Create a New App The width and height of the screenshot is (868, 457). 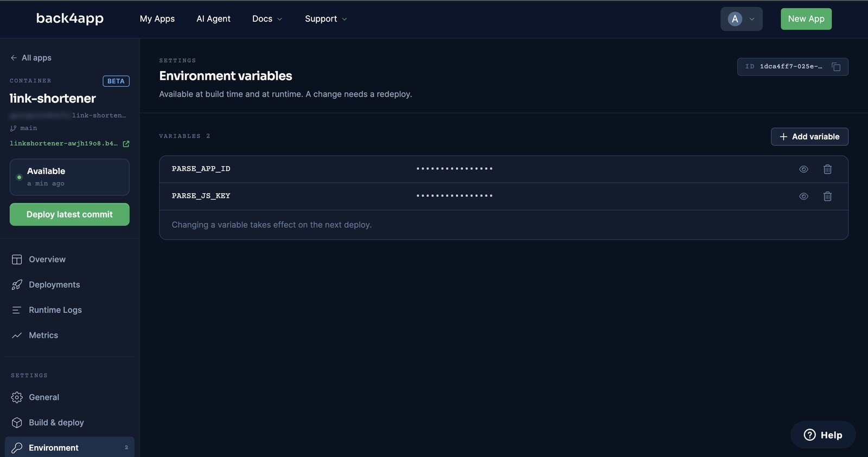coord(806,19)
